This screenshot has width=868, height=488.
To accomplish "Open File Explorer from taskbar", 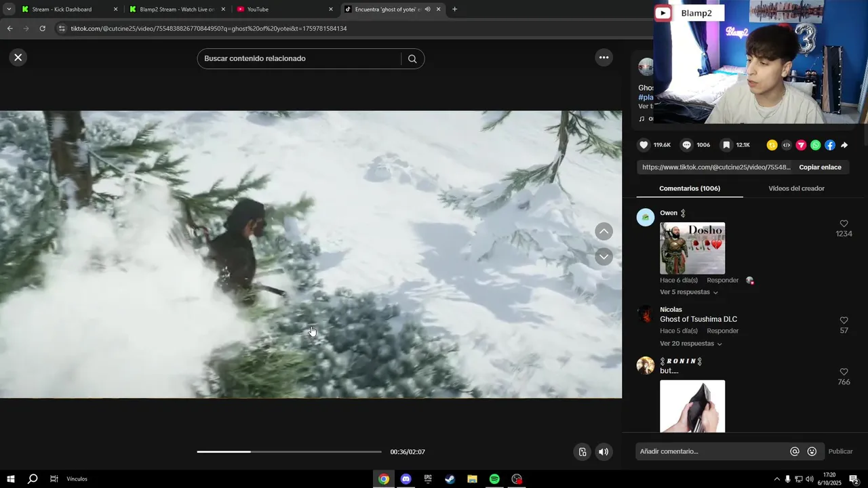I will (x=472, y=479).
